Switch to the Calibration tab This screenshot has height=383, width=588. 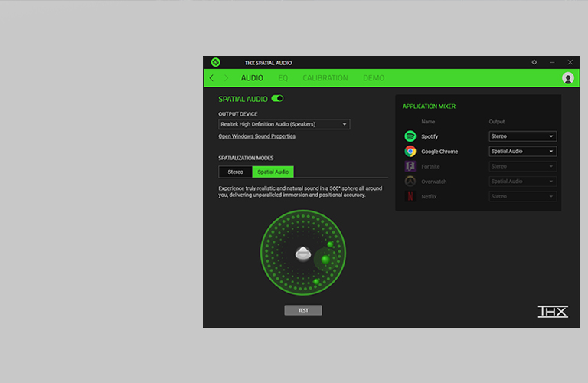point(325,78)
